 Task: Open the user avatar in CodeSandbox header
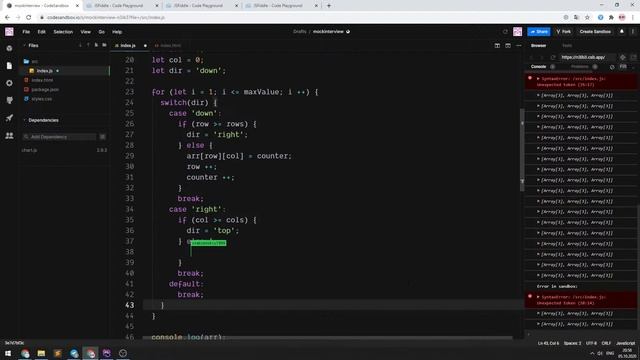coord(517,31)
